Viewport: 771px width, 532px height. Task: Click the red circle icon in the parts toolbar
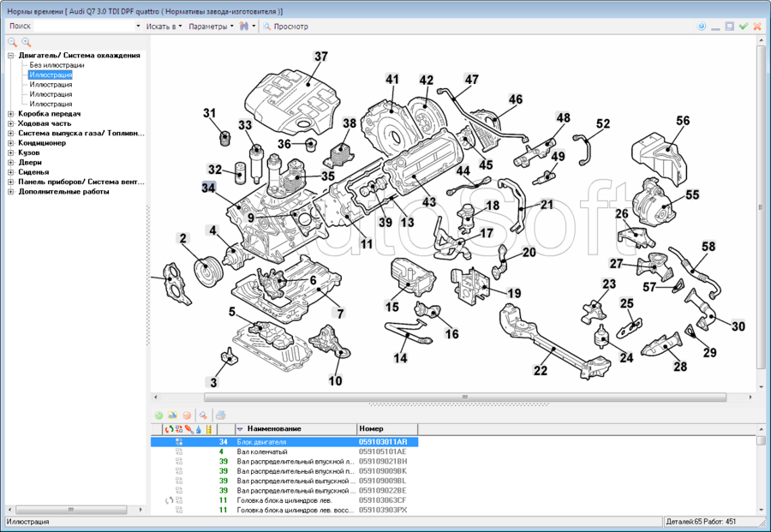[x=187, y=415]
